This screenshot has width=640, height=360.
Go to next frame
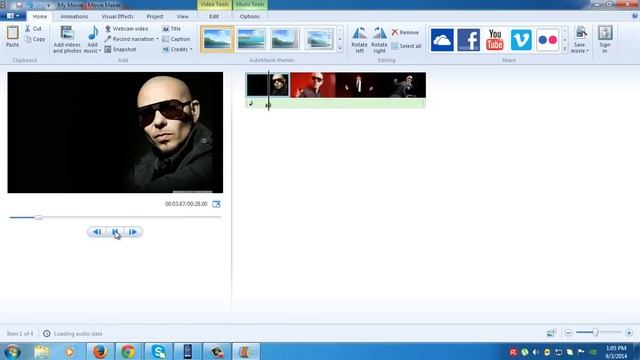[133, 232]
